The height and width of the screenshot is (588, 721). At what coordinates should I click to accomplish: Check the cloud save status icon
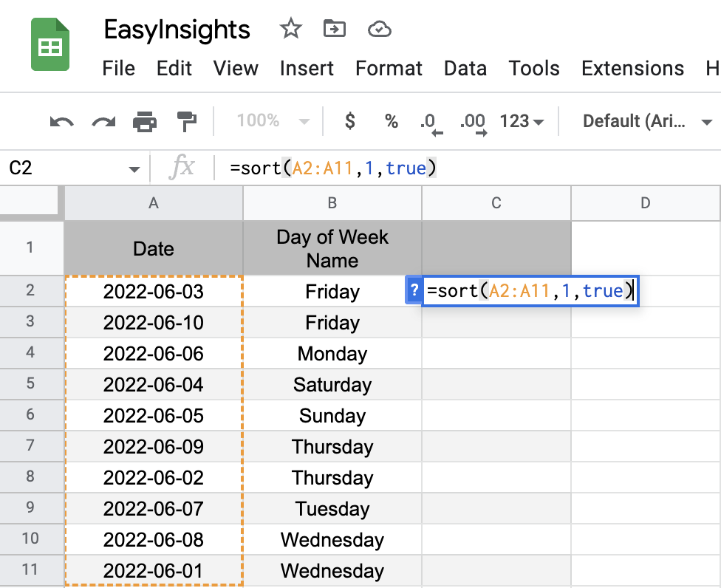click(x=380, y=30)
